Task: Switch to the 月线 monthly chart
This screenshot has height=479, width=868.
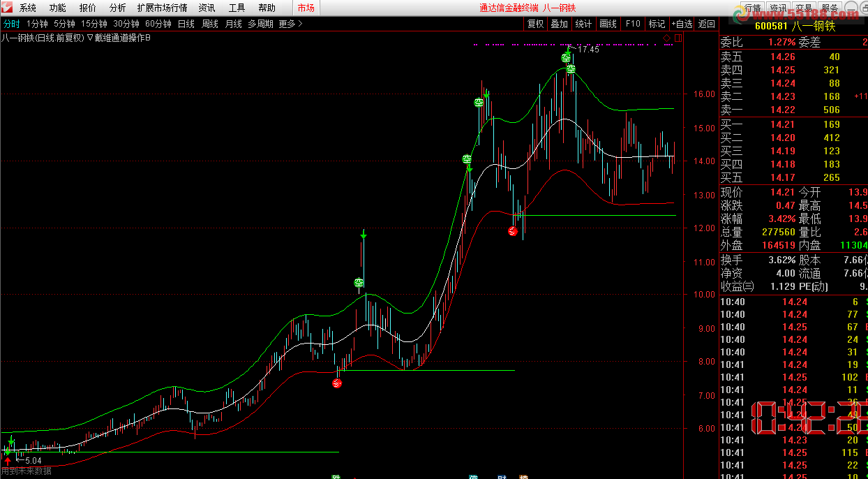Action: coord(234,24)
